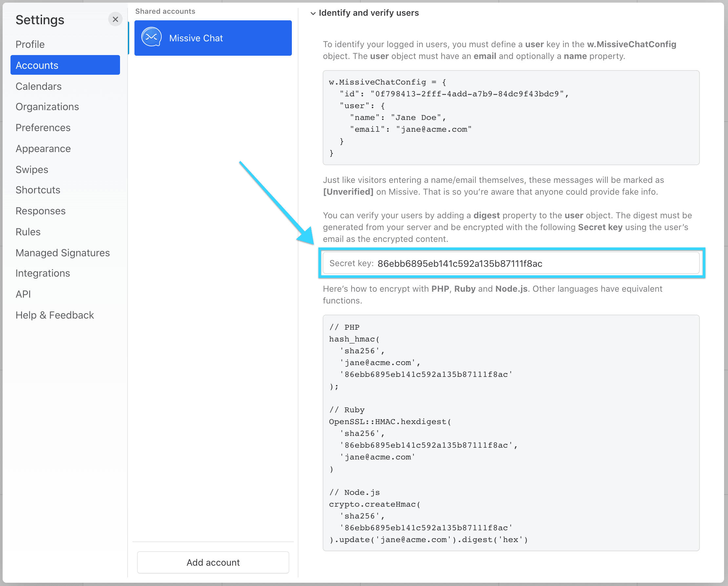Close the Settings panel with X
728x586 pixels.
115,19
